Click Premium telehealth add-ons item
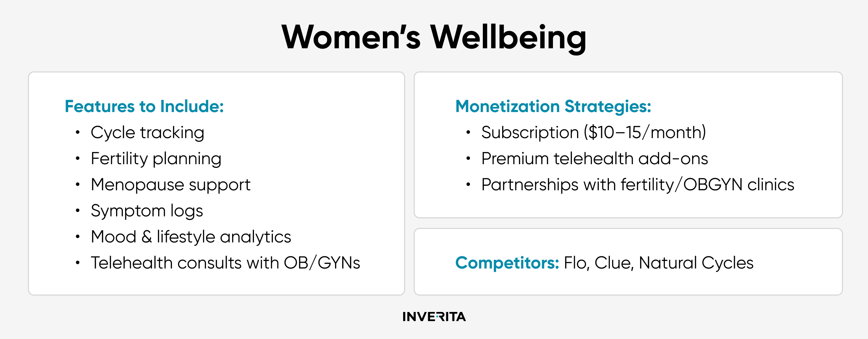Image resolution: width=868 pixels, height=339 pixels. click(x=594, y=158)
